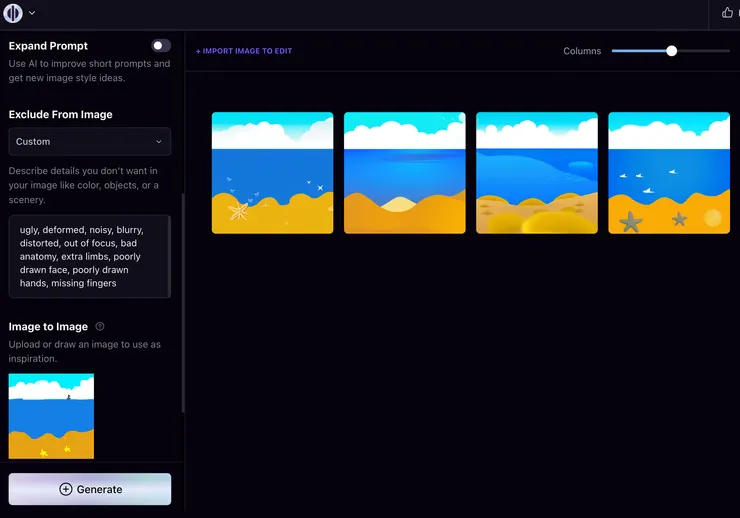This screenshot has height=518, width=740.
Task: Click the Image to Image heading
Action: click(48, 326)
